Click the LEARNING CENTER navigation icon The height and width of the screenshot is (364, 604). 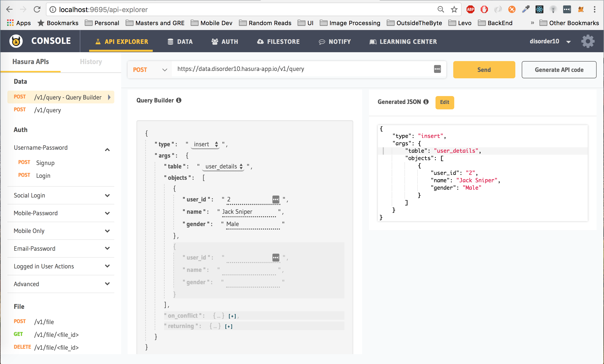[372, 41]
